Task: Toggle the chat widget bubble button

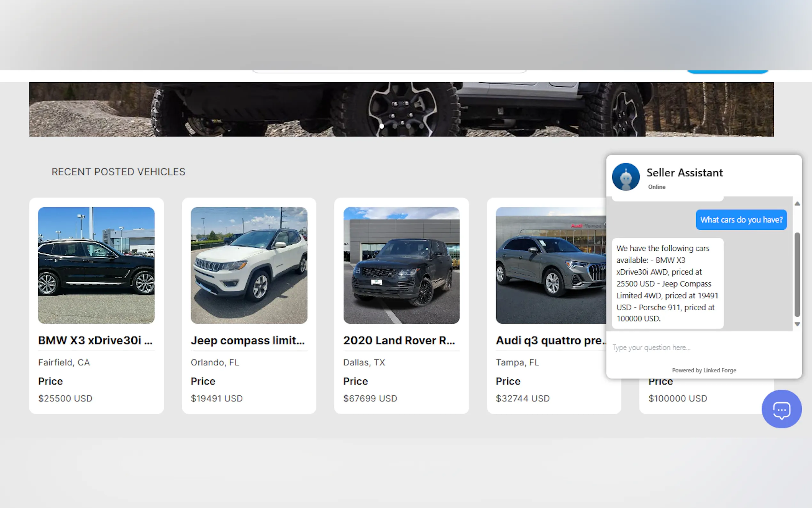Action: point(781,409)
